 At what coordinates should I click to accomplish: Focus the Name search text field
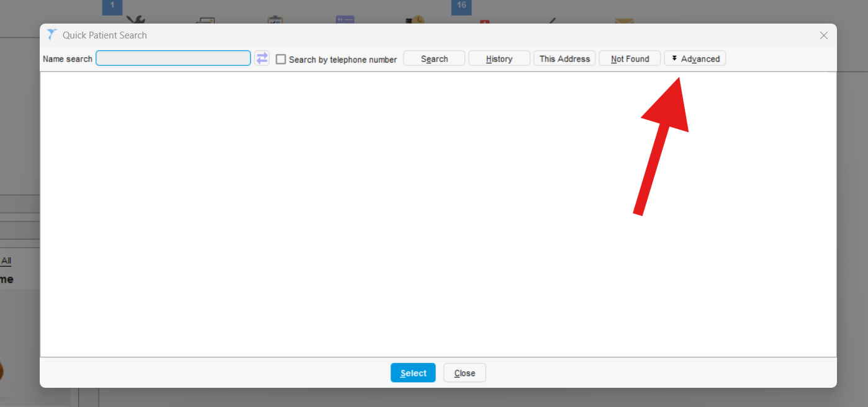(173, 58)
